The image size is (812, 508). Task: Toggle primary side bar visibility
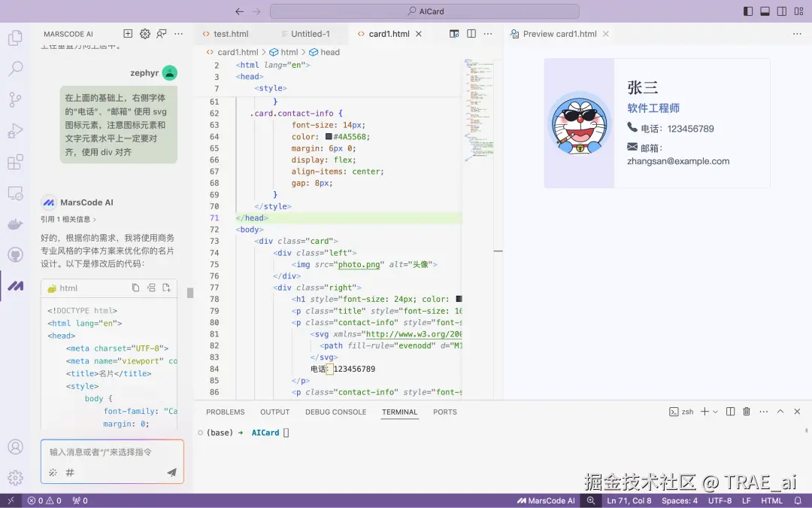pos(748,11)
